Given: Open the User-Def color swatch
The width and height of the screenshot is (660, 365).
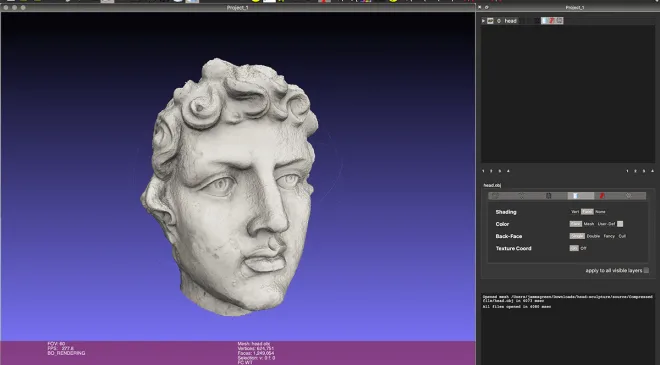Looking at the screenshot, I should 620,224.
